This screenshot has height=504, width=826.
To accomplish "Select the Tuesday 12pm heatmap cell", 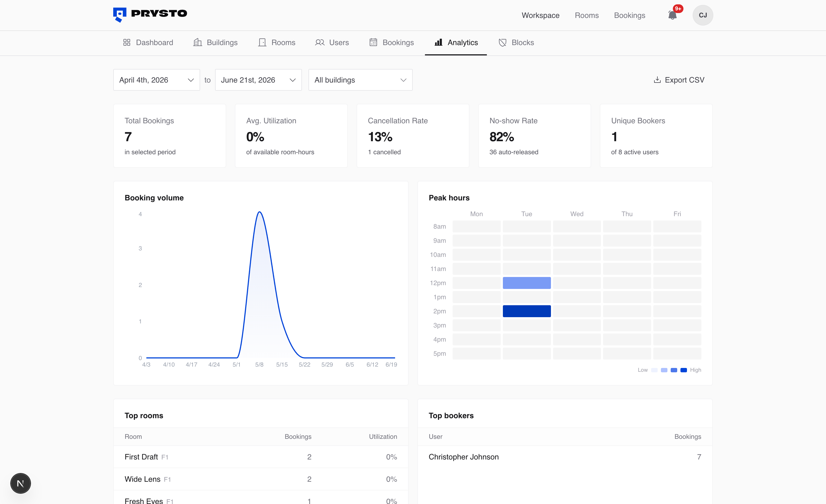I will coord(527,283).
